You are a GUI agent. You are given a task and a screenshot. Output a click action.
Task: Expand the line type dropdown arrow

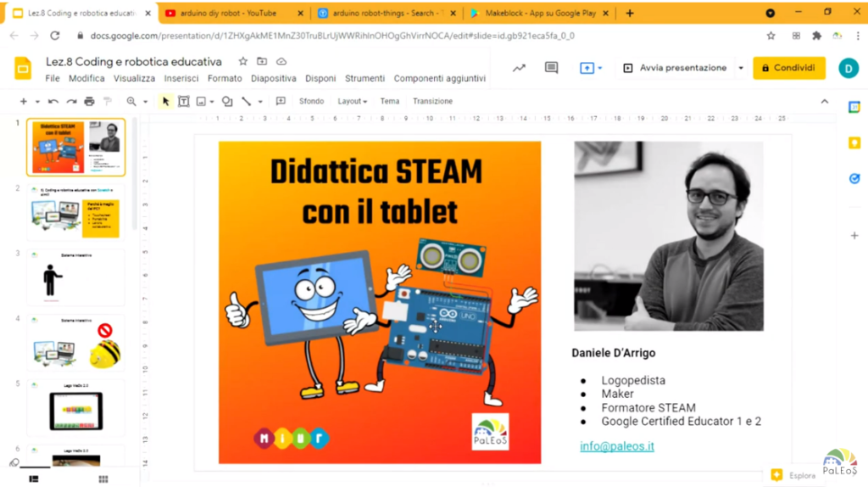pos(260,102)
